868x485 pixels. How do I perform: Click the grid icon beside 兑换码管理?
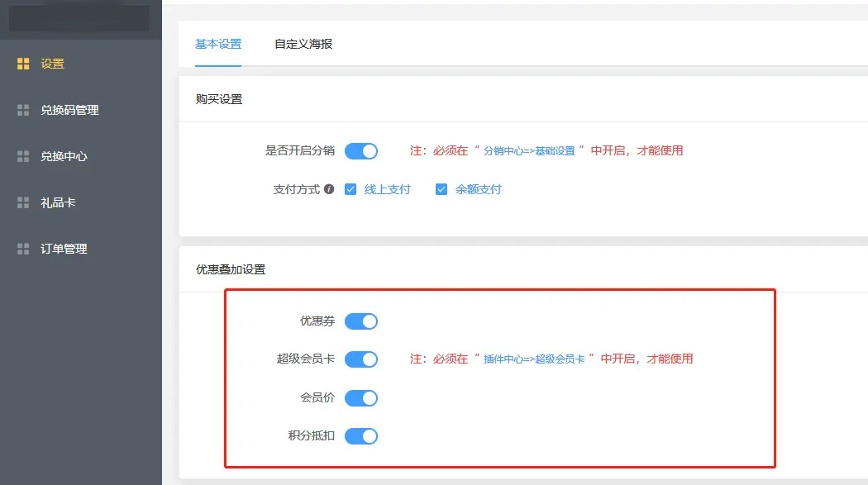coord(23,110)
